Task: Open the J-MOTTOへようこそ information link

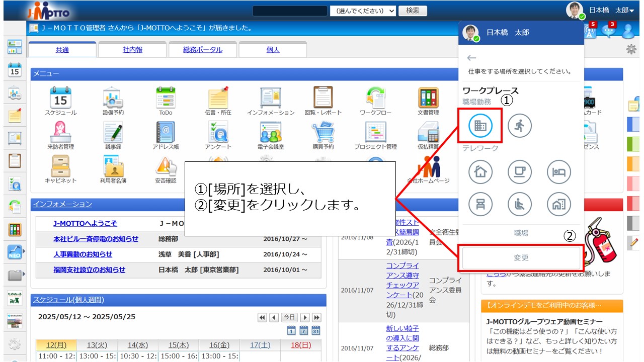Action: pos(85,224)
